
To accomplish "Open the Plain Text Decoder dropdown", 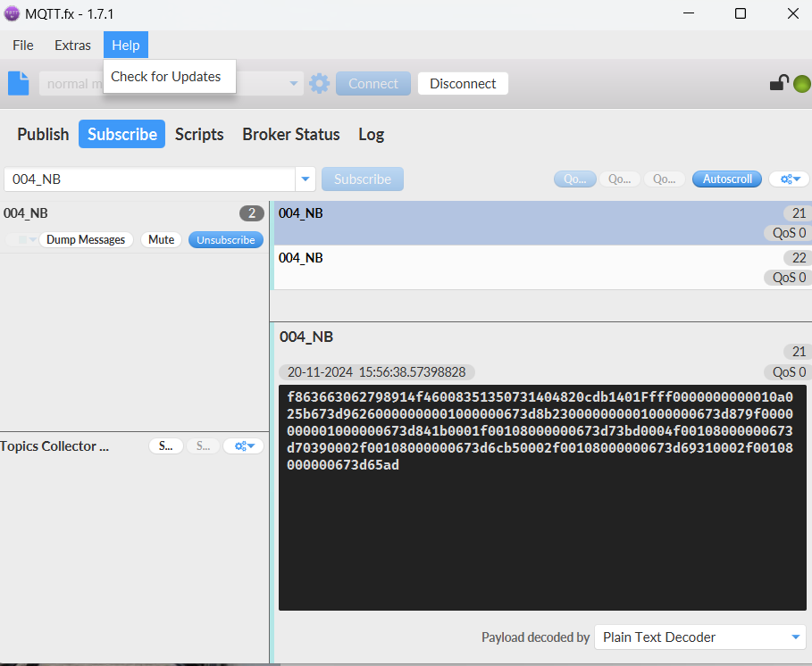I will point(700,637).
